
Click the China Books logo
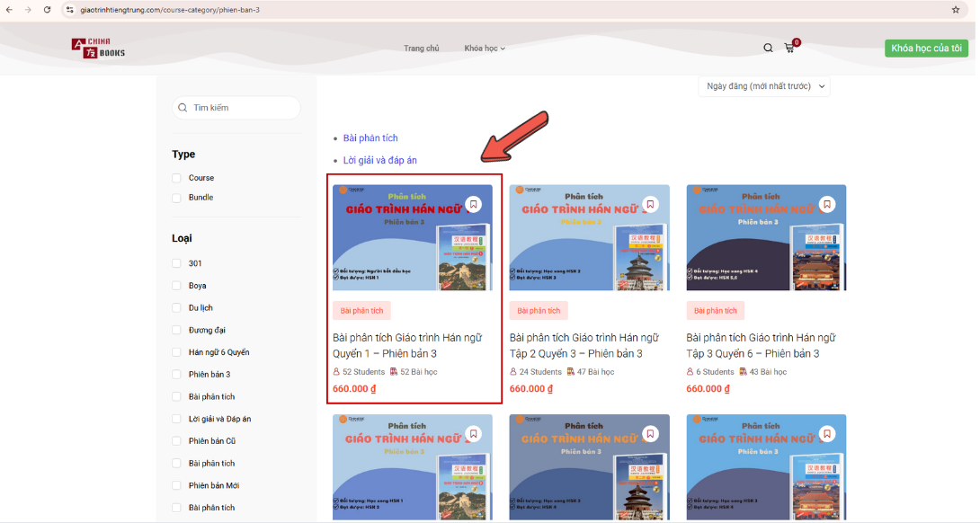[x=97, y=49]
